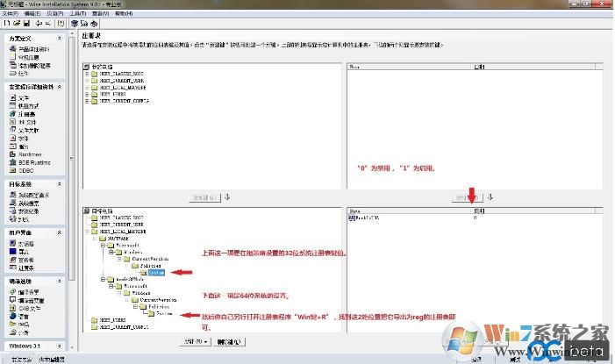Screen dimensions: 615x364
Task: Open the INI 文件 page in the sidebar
Action: coord(23,122)
